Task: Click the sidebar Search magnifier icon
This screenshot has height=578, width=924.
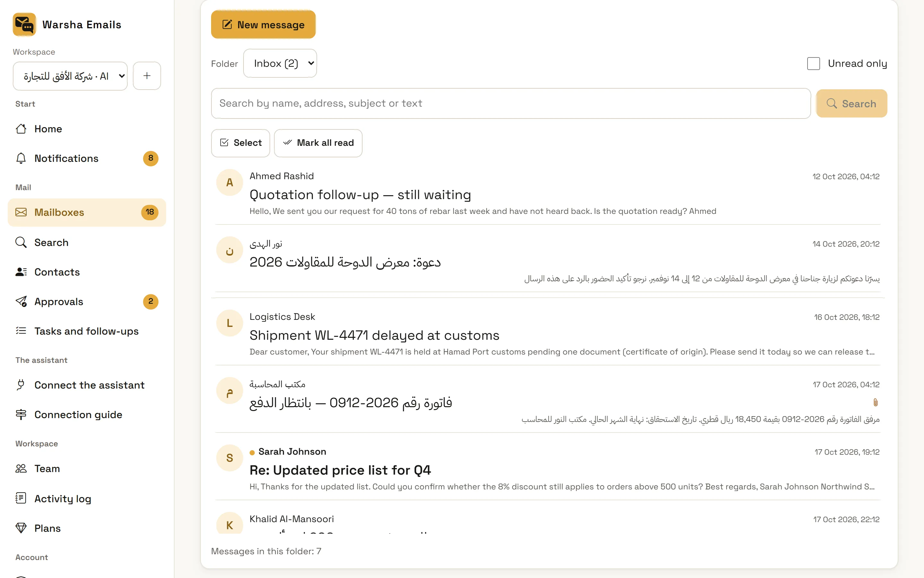Action: click(21, 242)
